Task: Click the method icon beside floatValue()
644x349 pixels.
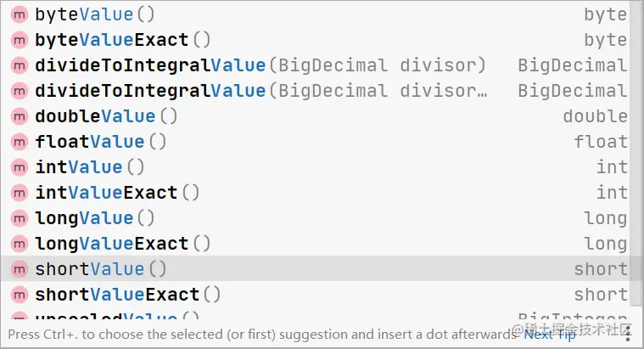Action: pos(20,142)
